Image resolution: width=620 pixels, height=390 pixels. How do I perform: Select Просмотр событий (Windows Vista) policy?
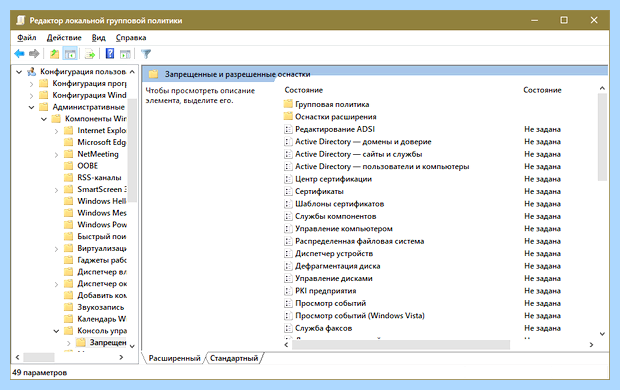coord(360,316)
